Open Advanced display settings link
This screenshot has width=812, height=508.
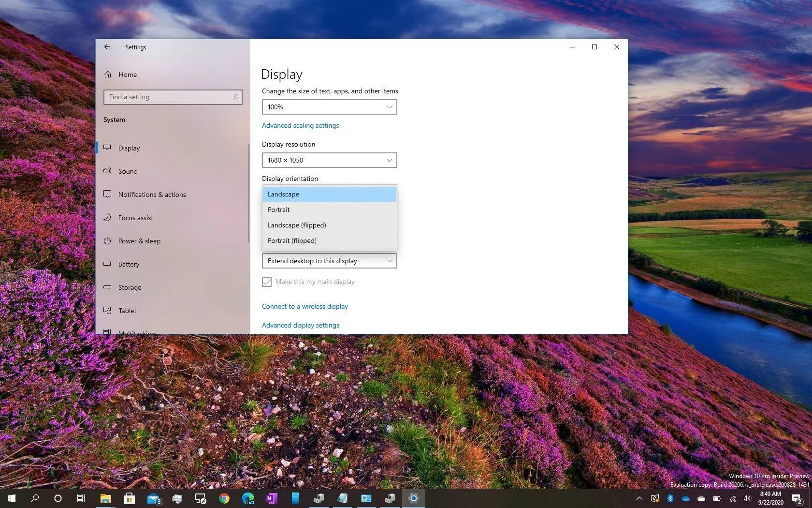[300, 326]
